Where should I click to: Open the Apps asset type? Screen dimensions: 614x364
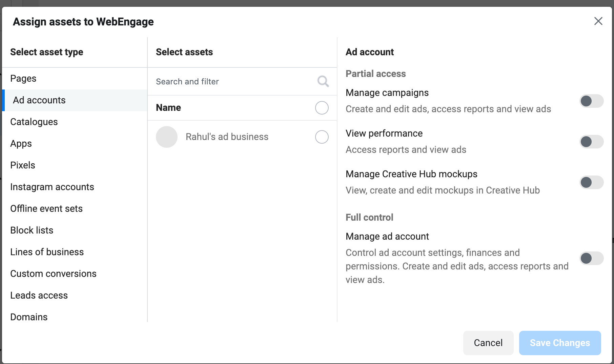pos(21,144)
